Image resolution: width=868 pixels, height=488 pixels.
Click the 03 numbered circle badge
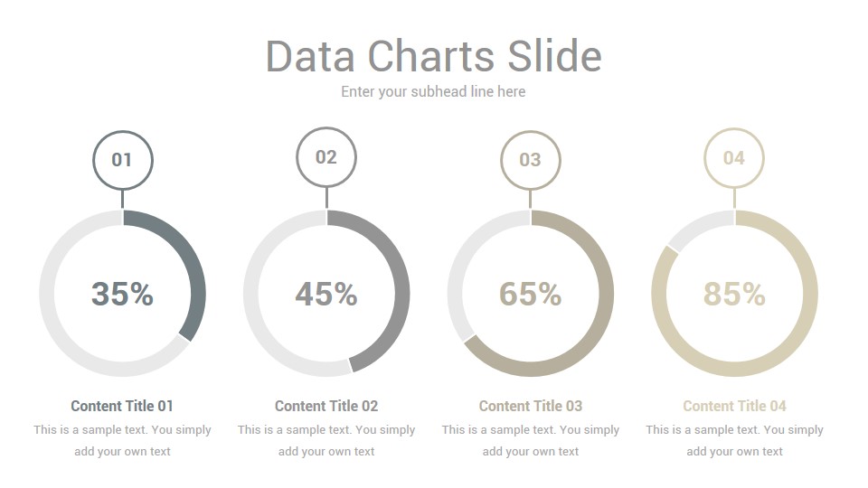click(x=531, y=161)
